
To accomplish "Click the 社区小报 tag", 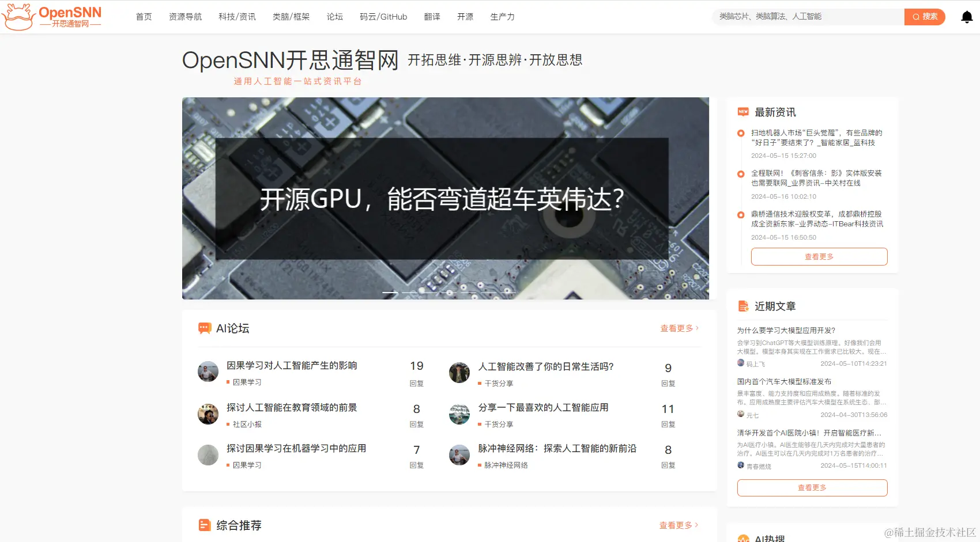I will point(247,424).
